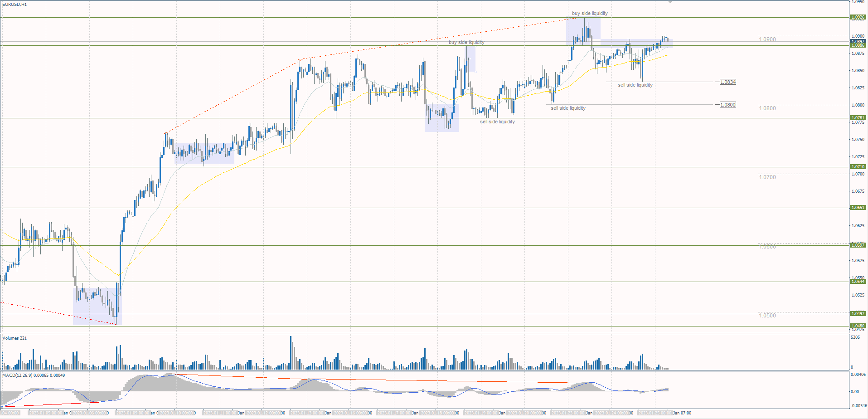
Task: Click the green 1.0544 level tag on price axis
Action: [858, 282]
